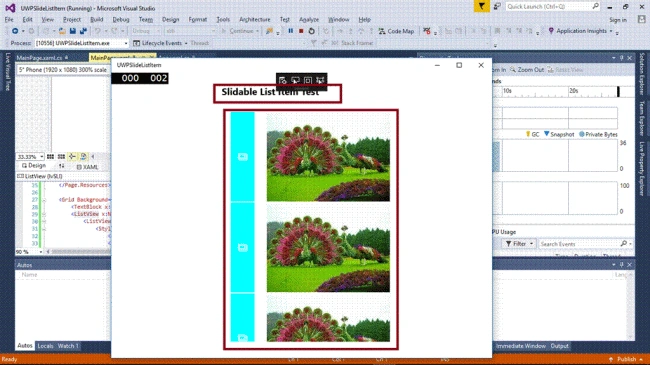Screen dimensions: 650x365
Task: Click the first in-app debug toolbar icon
Action: pos(283,80)
